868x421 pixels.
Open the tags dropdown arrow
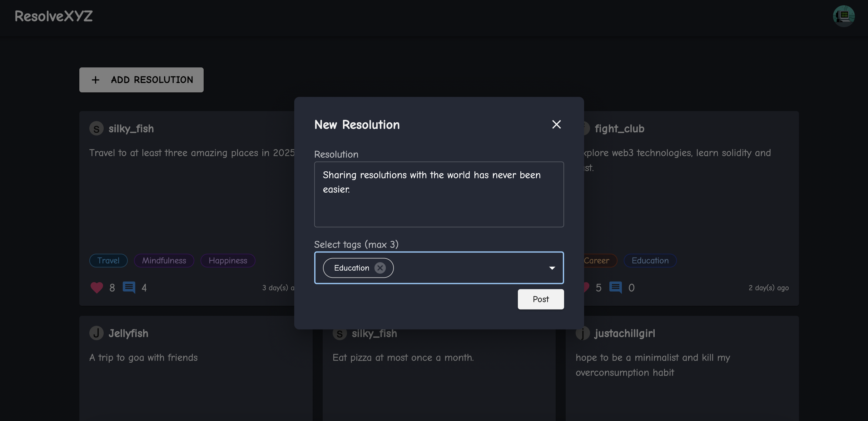point(552,268)
